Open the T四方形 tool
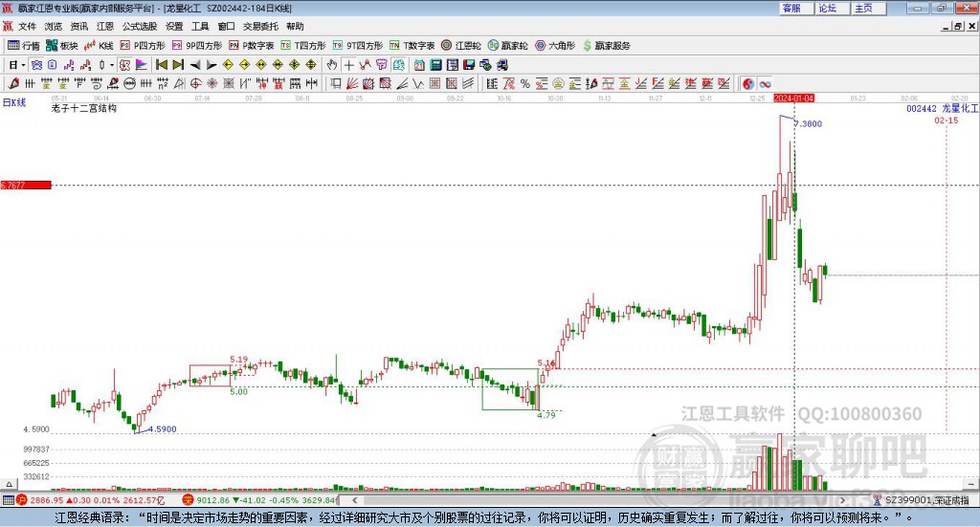The height and width of the screenshot is (527, 980). pos(303,46)
